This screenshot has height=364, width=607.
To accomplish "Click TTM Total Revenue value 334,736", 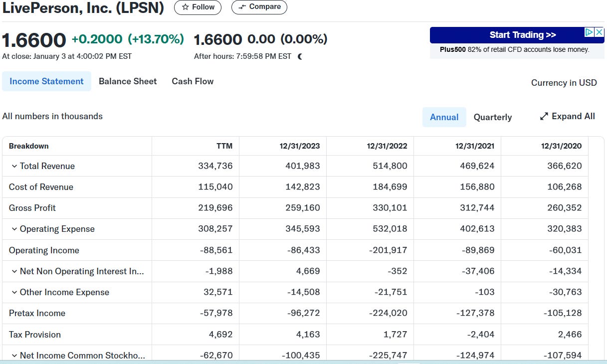I will click(215, 166).
